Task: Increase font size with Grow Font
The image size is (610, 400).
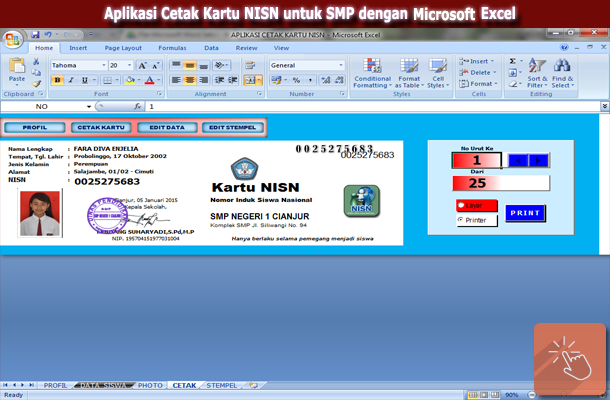Action: [142, 65]
